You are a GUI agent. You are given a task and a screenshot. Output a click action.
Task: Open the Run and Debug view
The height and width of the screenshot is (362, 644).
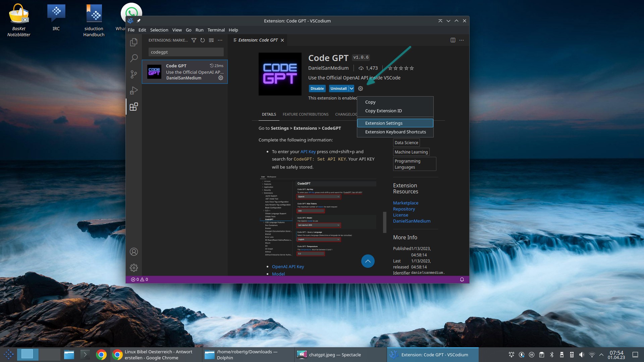[134, 90]
